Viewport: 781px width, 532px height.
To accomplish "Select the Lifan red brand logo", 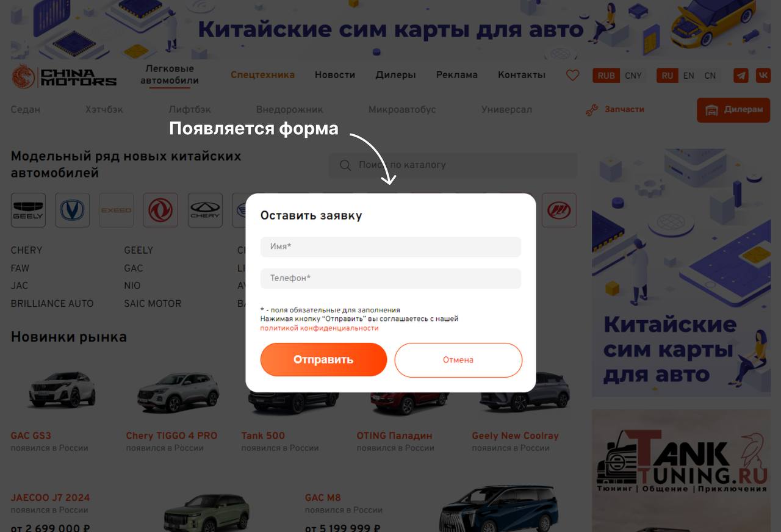I will tap(559, 210).
